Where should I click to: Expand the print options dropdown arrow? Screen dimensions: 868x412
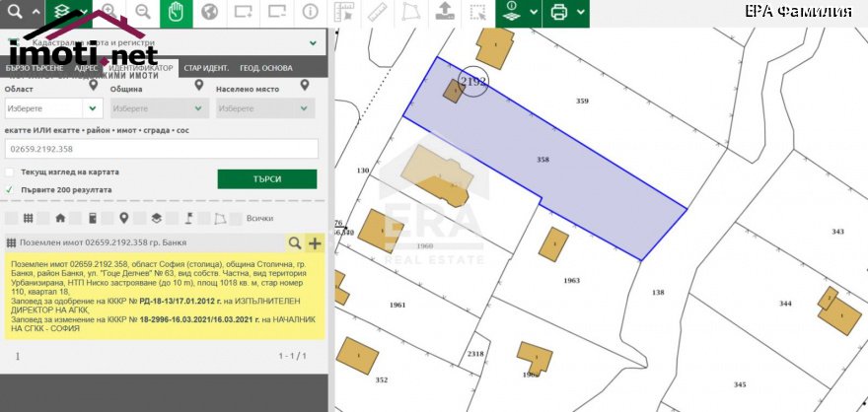coord(581,12)
